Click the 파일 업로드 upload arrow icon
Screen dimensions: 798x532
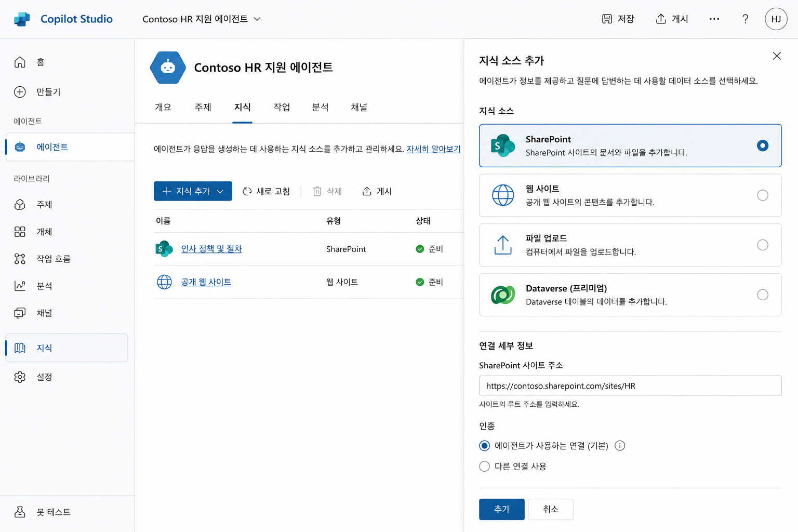(x=503, y=245)
